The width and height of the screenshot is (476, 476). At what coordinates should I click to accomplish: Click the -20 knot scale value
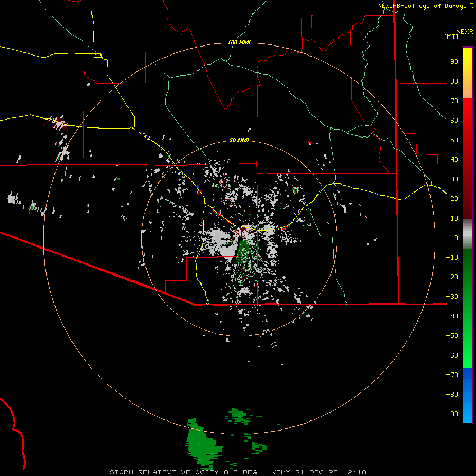click(452, 277)
